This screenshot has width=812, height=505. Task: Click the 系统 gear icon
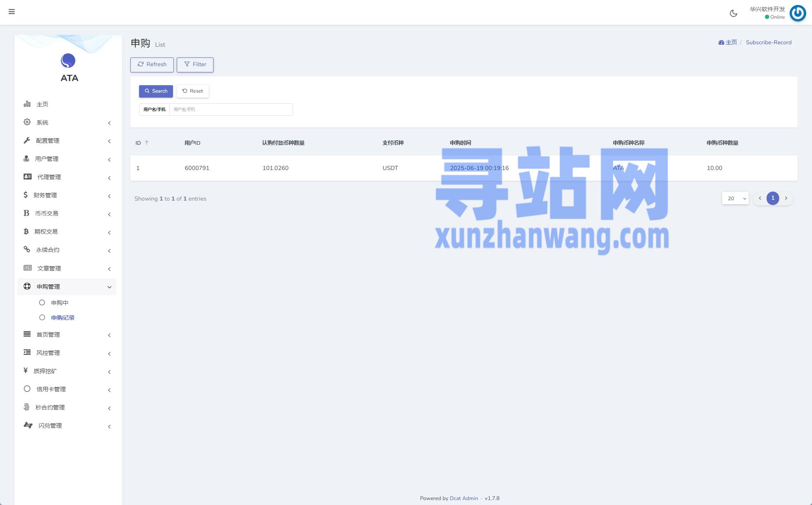[27, 122]
